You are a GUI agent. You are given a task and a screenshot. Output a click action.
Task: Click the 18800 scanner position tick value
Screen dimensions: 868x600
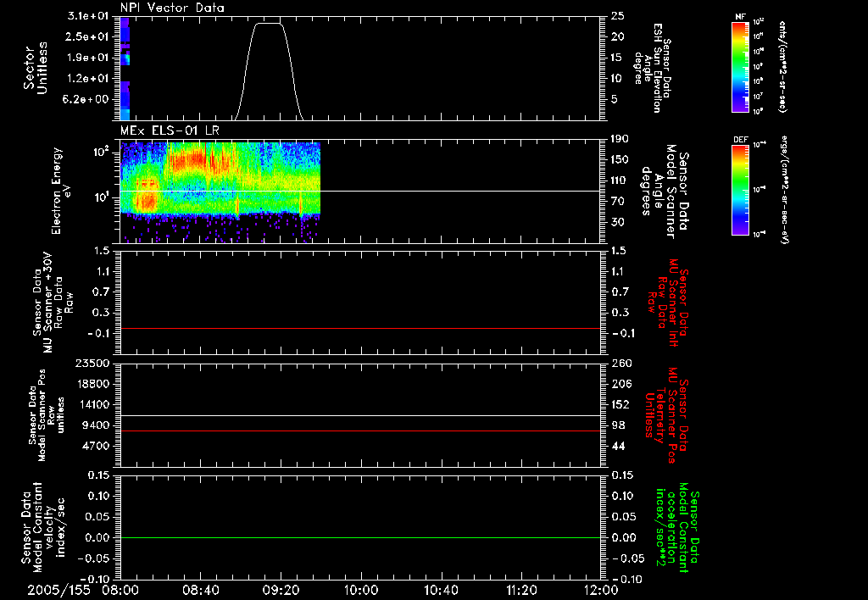[x=92, y=384]
